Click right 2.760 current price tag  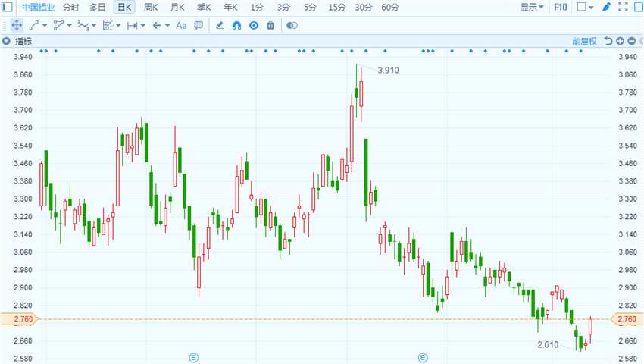pos(627,319)
